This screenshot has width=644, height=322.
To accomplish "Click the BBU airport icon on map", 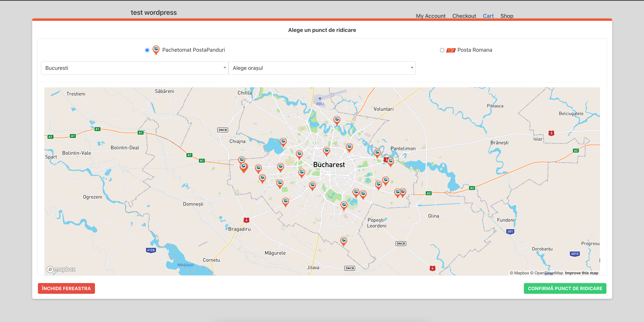I will coord(320,99).
